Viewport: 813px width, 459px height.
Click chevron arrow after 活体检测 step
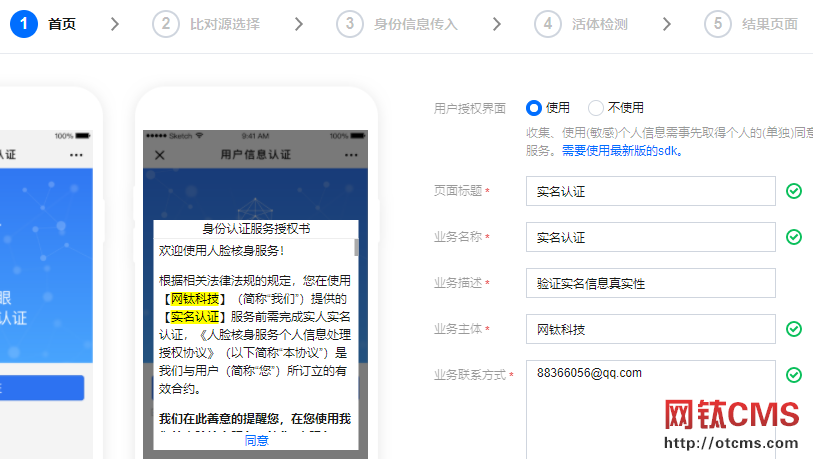coord(666,24)
